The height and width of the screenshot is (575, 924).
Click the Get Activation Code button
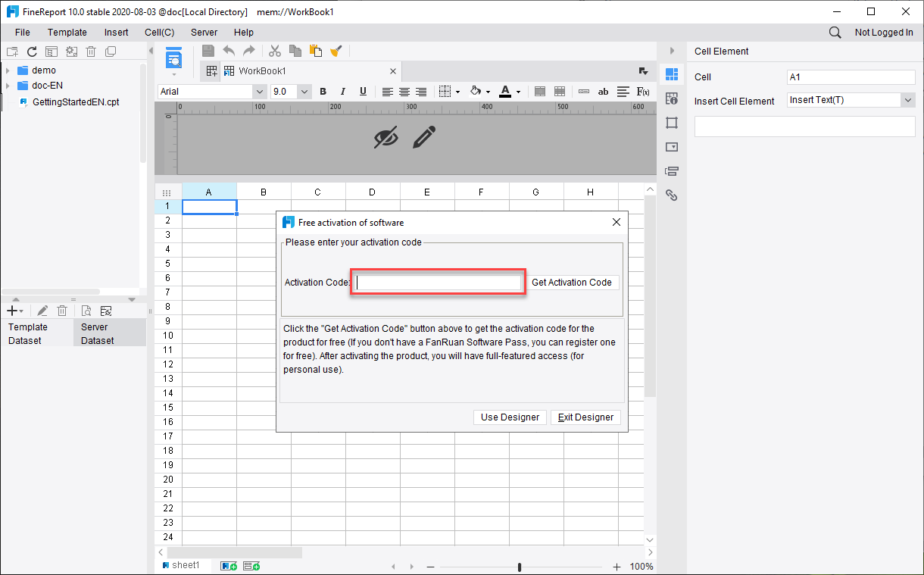coord(571,283)
